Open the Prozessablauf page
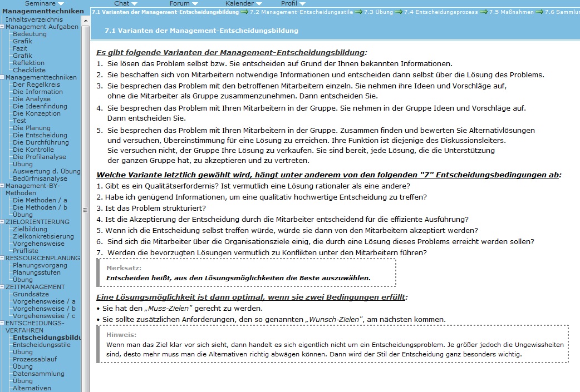The image size is (580, 392). [x=35, y=360]
